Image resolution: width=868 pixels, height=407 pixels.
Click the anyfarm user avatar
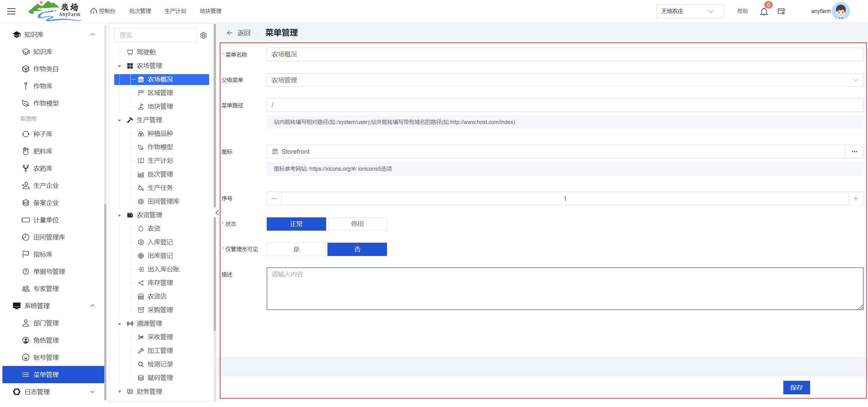click(x=841, y=11)
